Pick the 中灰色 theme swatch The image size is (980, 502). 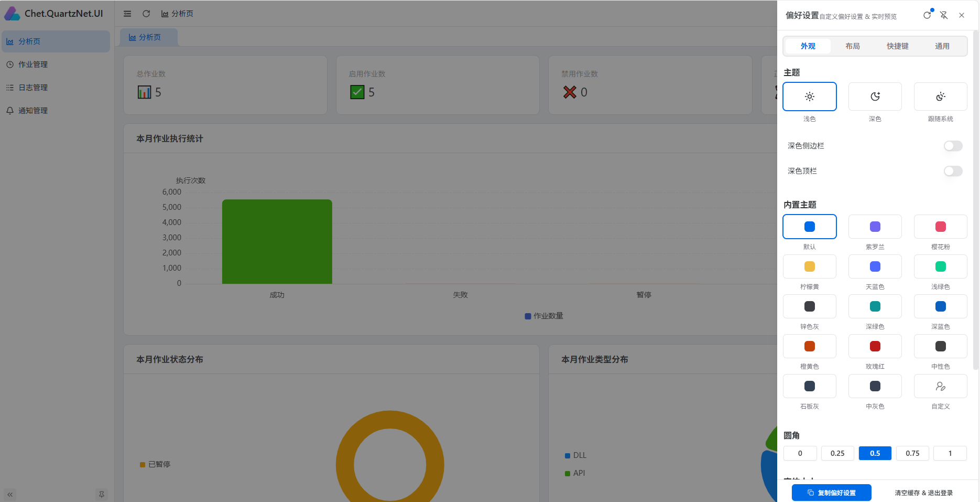click(875, 386)
